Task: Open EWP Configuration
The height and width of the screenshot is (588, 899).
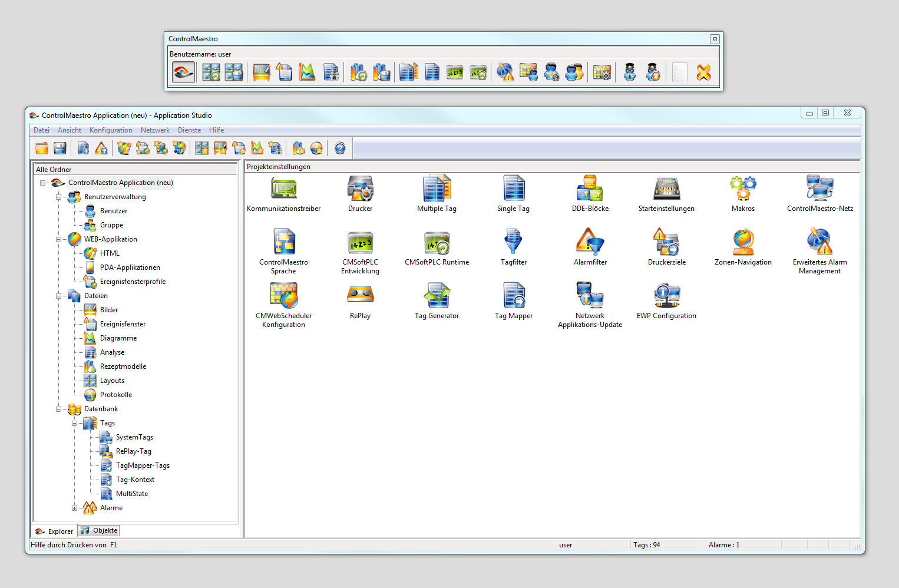Action: click(x=667, y=296)
